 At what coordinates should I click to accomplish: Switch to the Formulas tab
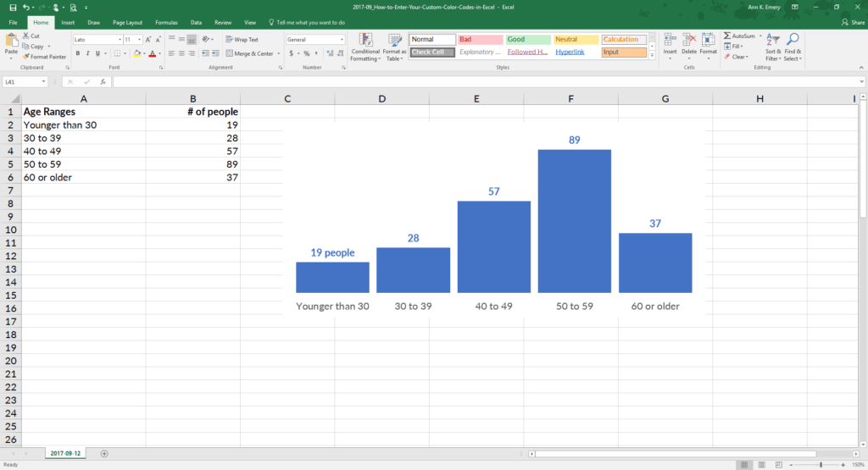coord(166,23)
